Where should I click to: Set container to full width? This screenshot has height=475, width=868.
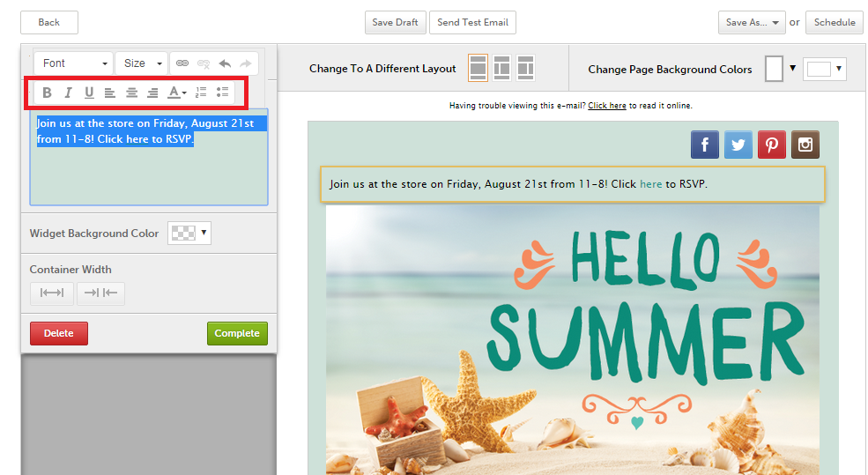coord(51,293)
